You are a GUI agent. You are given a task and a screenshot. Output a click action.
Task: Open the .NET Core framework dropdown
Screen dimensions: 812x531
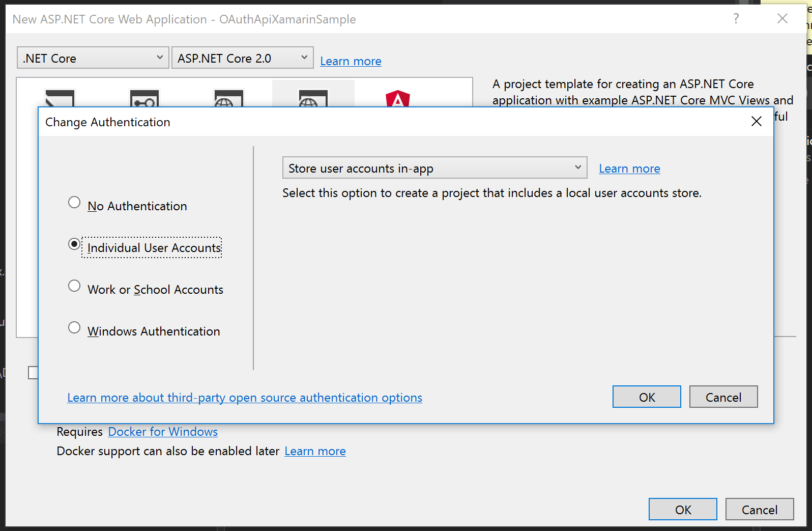click(93, 58)
